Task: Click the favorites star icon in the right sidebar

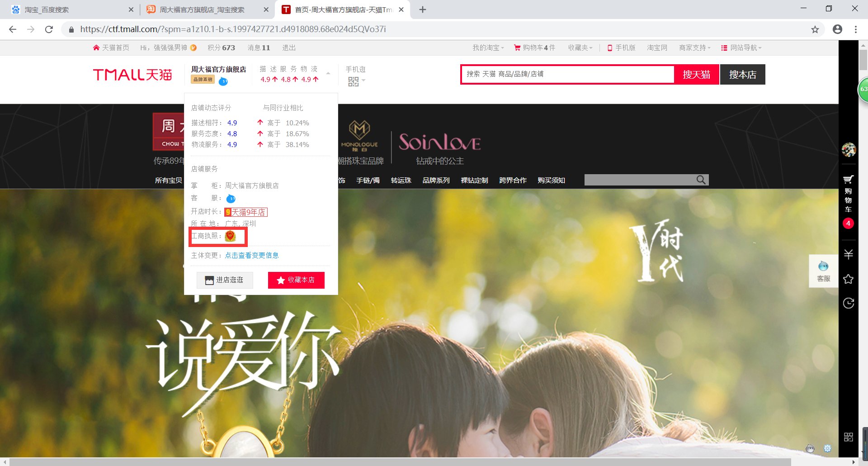Action: (849, 279)
